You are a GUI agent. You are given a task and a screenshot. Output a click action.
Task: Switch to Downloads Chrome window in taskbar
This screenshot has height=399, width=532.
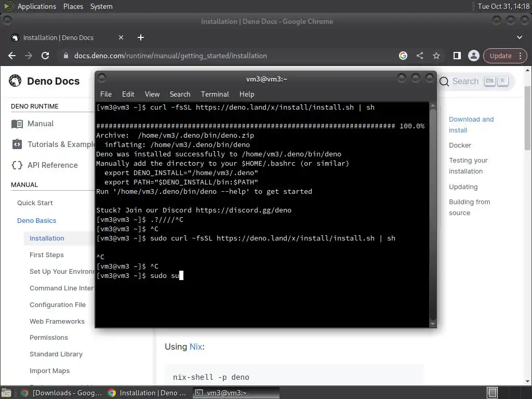point(61,393)
